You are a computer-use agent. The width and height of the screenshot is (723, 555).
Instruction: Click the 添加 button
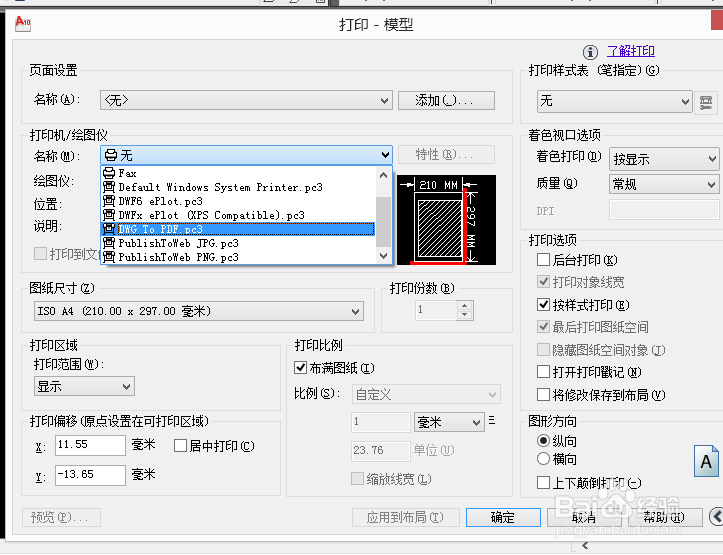tap(446, 100)
